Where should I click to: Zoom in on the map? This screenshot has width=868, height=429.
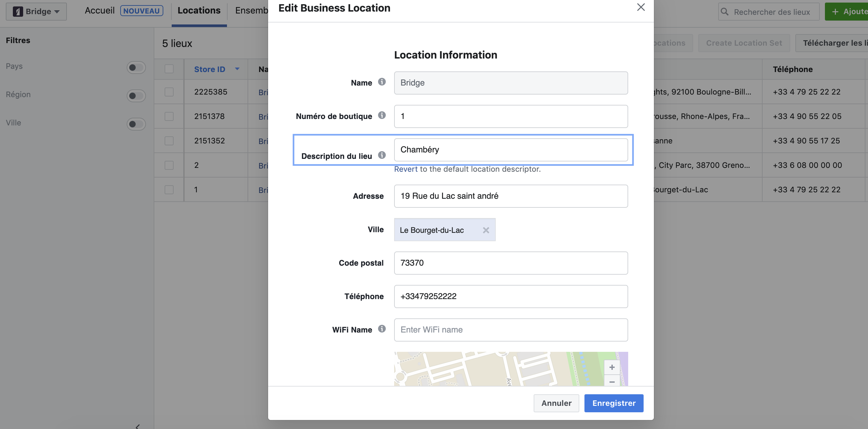[611, 367]
